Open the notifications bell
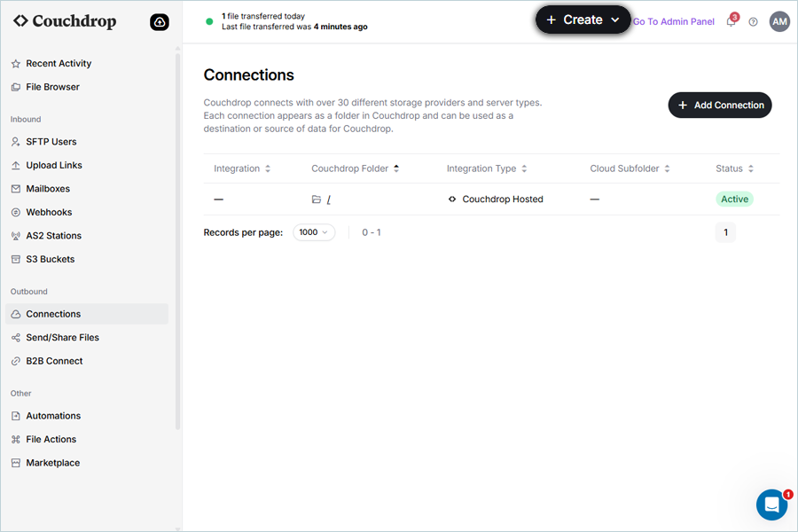The image size is (798, 532). coord(731,21)
